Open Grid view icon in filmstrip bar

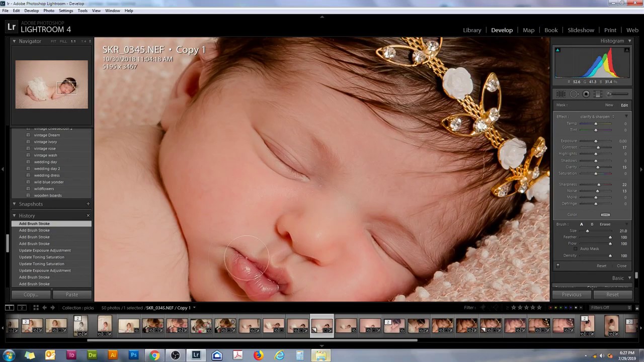click(36, 308)
